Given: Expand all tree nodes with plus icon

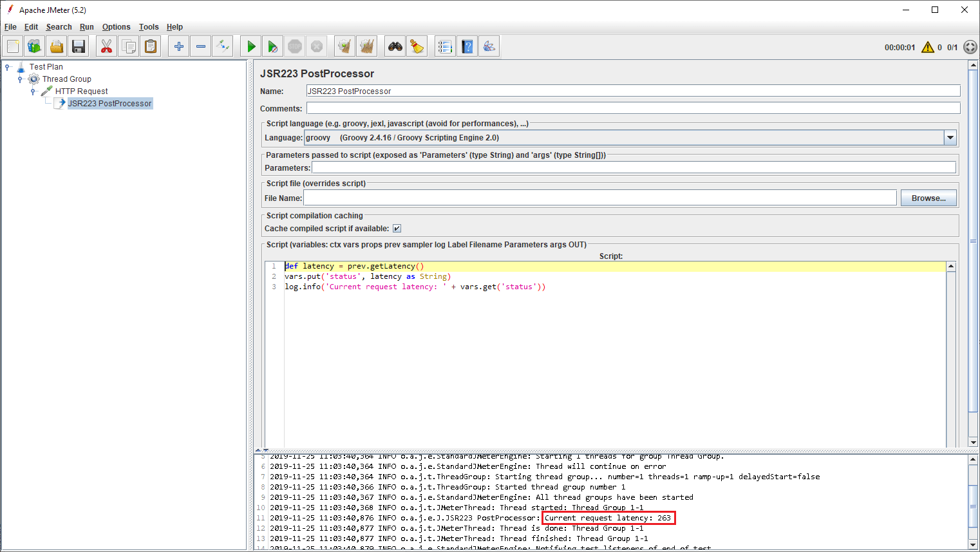Looking at the screenshot, I should 179,46.
